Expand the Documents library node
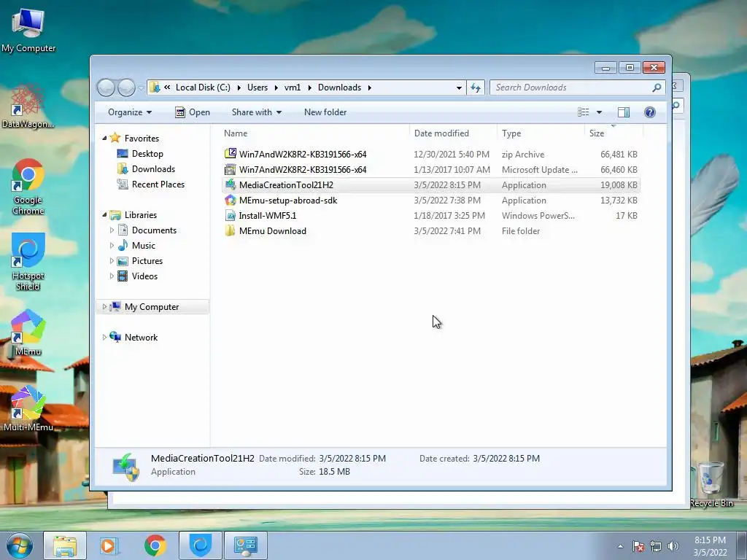This screenshot has height=560, width=747. click(112, 230)
